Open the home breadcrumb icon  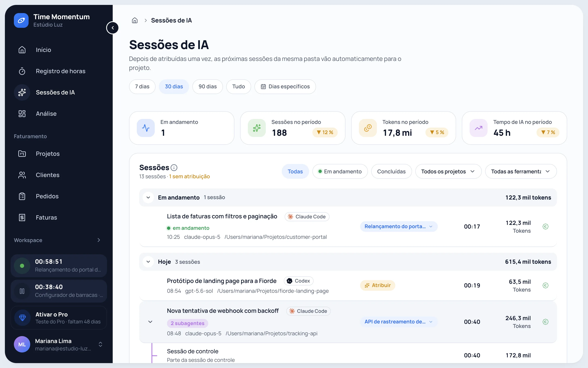tap(135, 20)
